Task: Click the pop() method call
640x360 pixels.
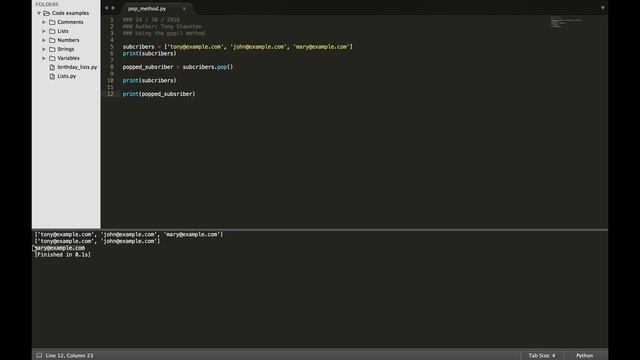Action: click(x=225, y=67)
